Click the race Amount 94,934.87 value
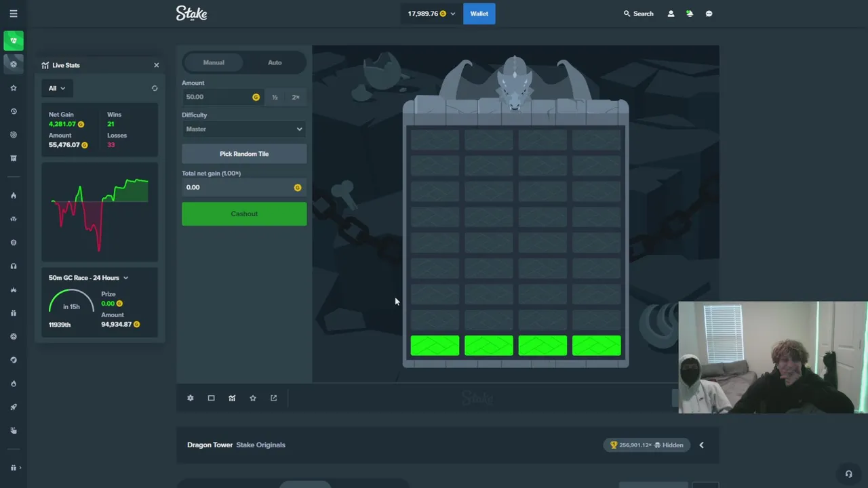Viewport: 868px width, 488px height. coord(117,325)
